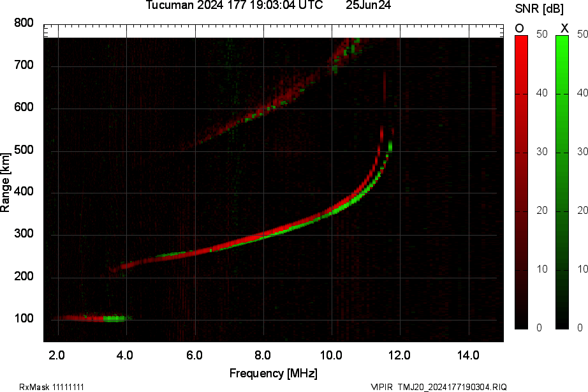The height and width of the screenshot is (392, 588).
Task: Click the '4.0' frequency tick label
Action: pos(125,355)
